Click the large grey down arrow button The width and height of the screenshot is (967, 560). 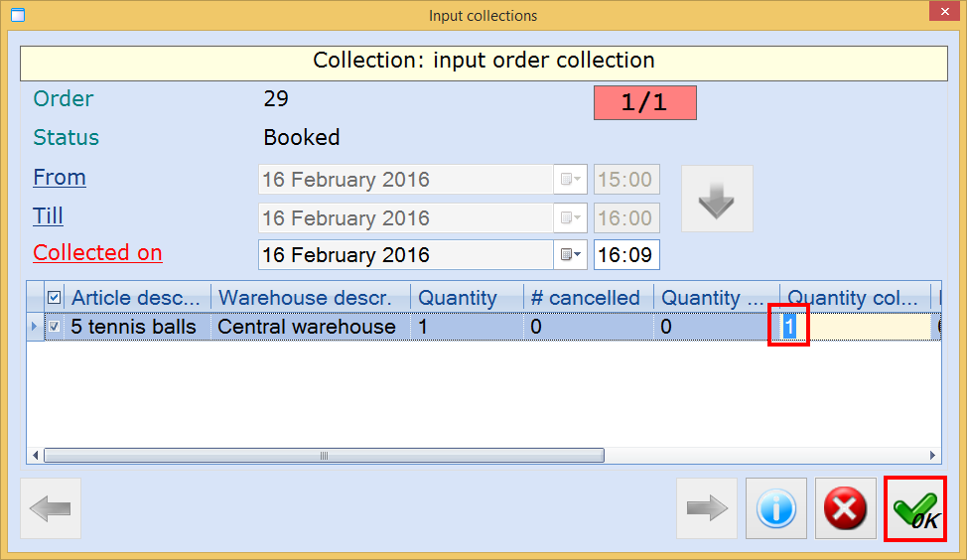tap(716, 200)
